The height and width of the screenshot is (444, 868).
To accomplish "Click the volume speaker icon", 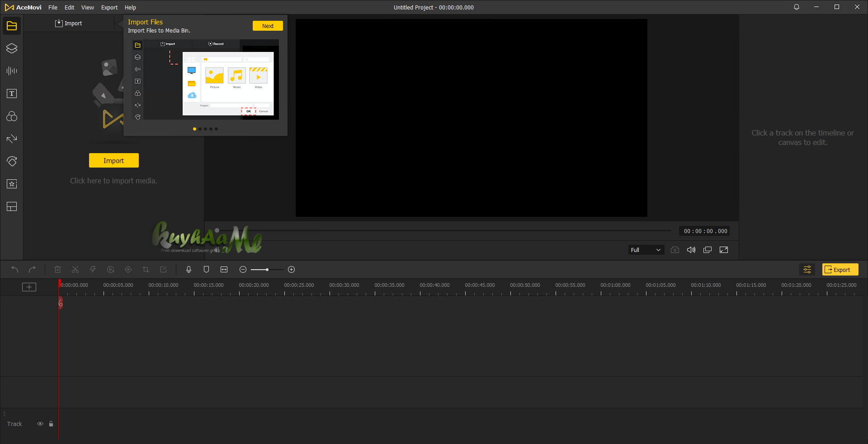I will point(691,250).
